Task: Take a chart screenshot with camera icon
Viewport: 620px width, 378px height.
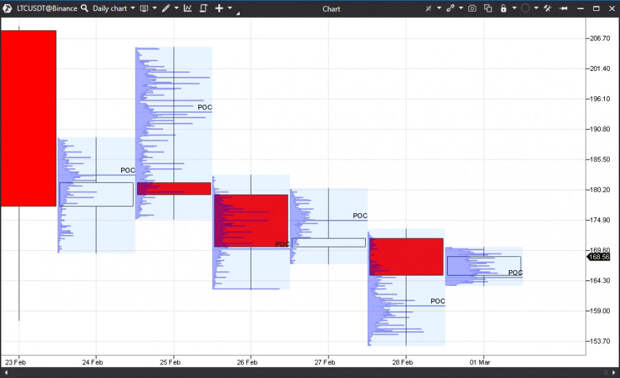Action: [472, 8]
